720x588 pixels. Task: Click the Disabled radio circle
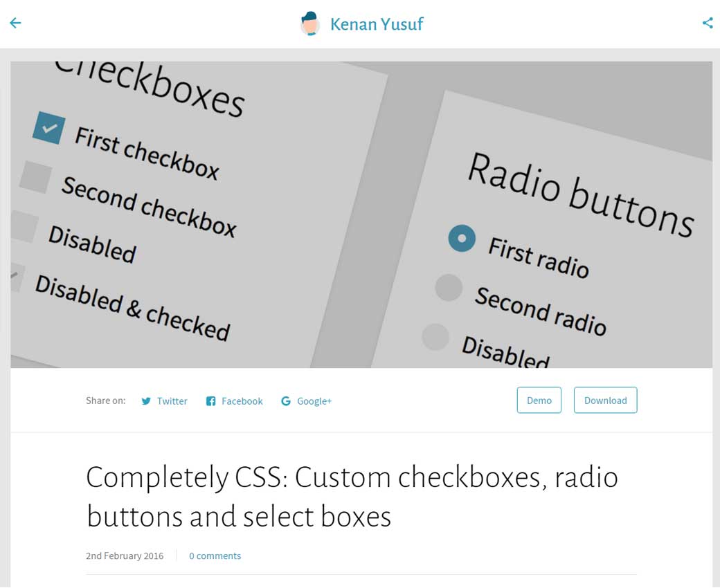(x=435, y=337)
